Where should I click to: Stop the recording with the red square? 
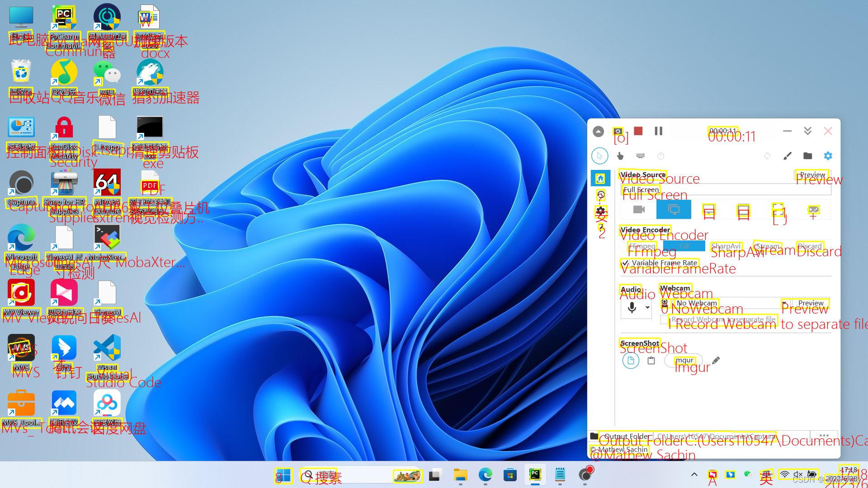(638, 131)
